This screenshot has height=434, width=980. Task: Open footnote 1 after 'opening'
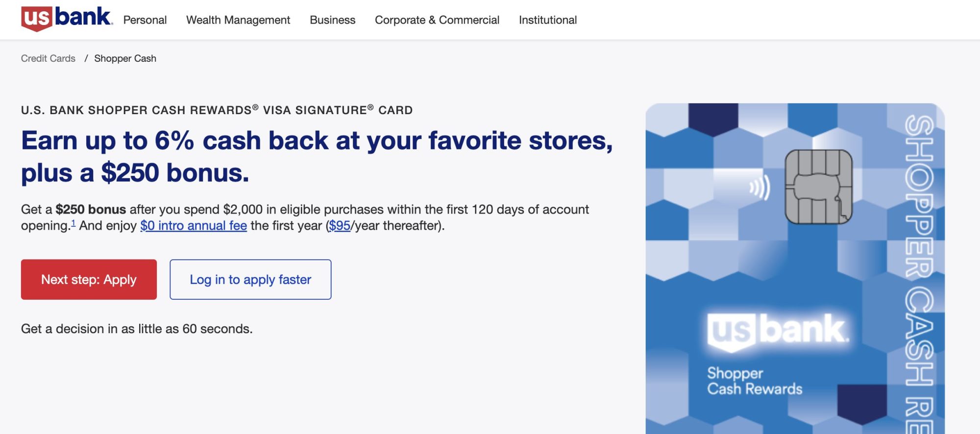[x=73, y=223]
